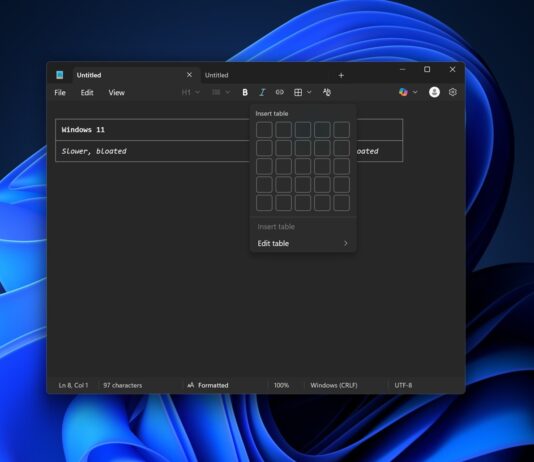Select the bottom-right grid cell for 5x5 table
This screenshot has height=462, width=534.
tap(342, 203)
